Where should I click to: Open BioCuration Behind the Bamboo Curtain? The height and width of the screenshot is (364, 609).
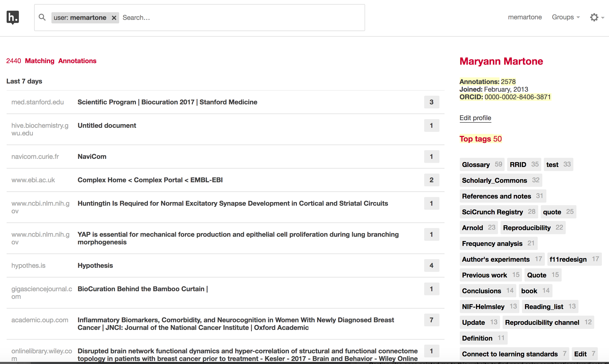143,289
